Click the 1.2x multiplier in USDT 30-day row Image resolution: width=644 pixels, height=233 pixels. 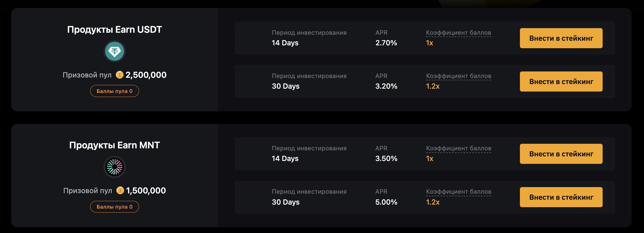point(433,86)
